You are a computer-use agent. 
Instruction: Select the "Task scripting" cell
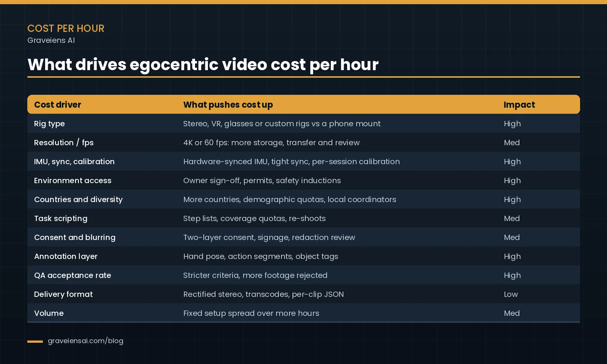(61, 218)
